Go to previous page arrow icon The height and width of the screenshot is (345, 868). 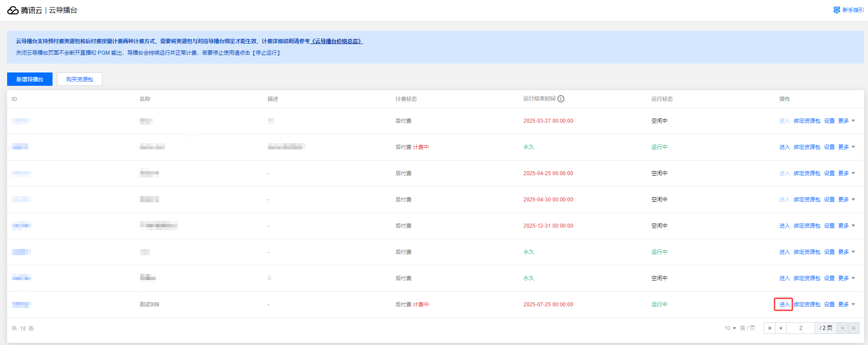[781, 328]
